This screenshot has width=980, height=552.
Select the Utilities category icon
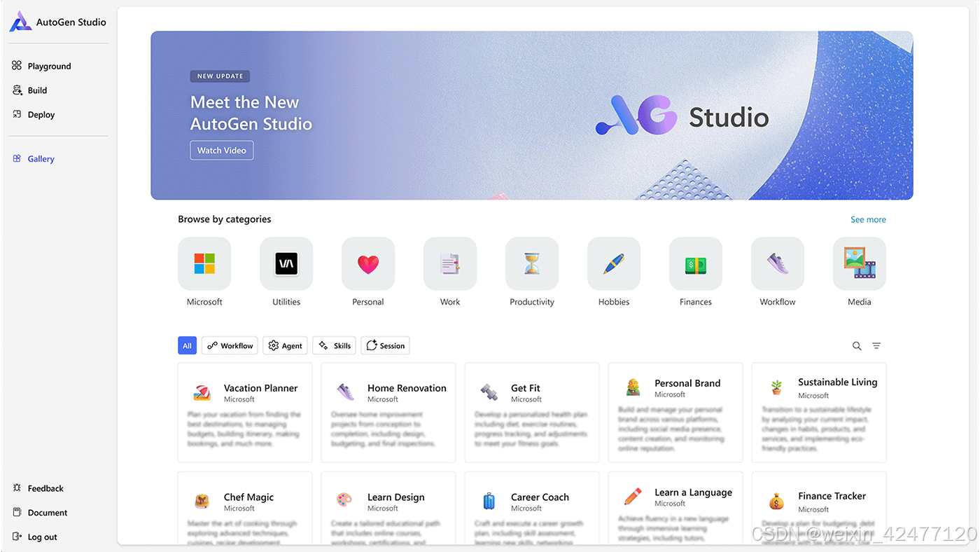[x=286, y=263]
